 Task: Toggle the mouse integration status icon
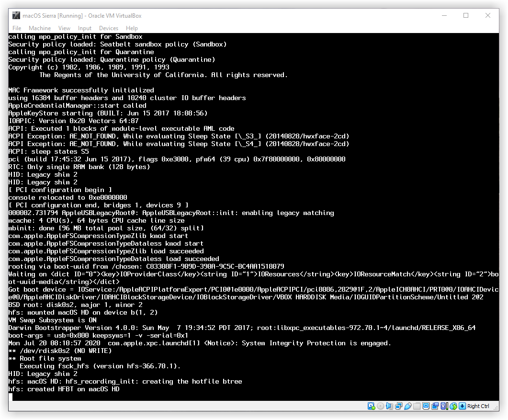453,406
